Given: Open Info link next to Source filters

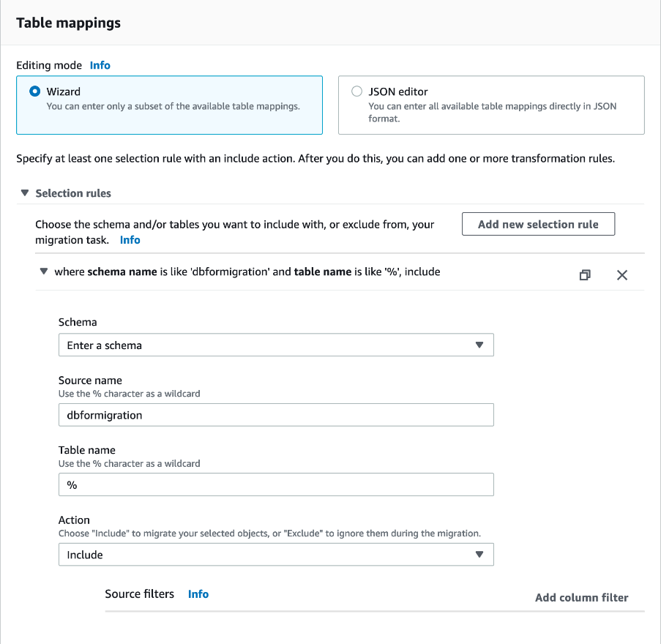Looking at the screenshot, I should pos(198,594).
